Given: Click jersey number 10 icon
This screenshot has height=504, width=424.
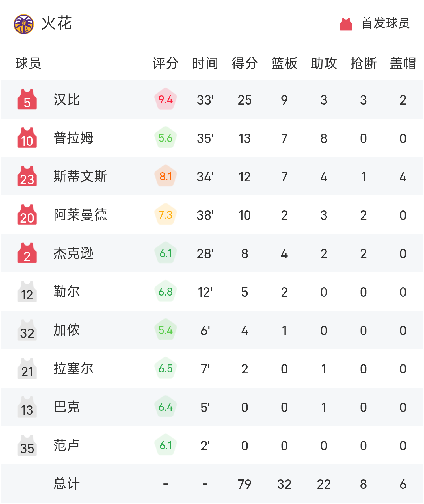Looking at the screenshot, I should click(27, 138).
